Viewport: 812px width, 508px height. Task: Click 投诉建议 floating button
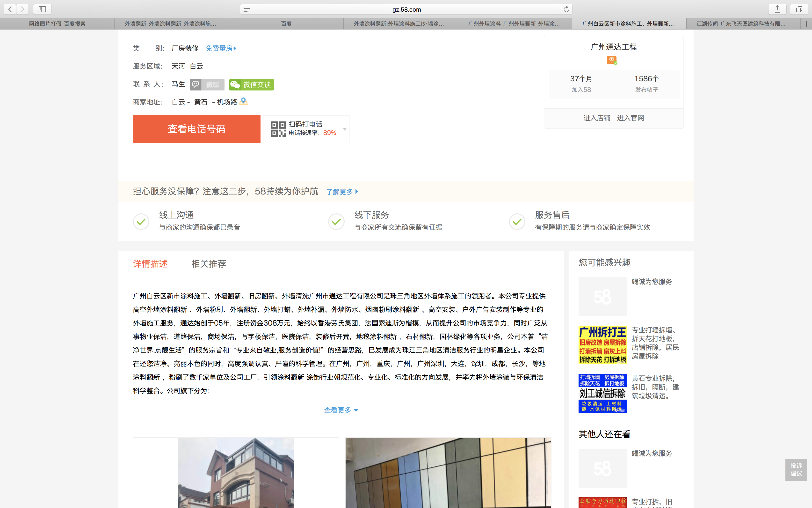click(x=796, y=470)
